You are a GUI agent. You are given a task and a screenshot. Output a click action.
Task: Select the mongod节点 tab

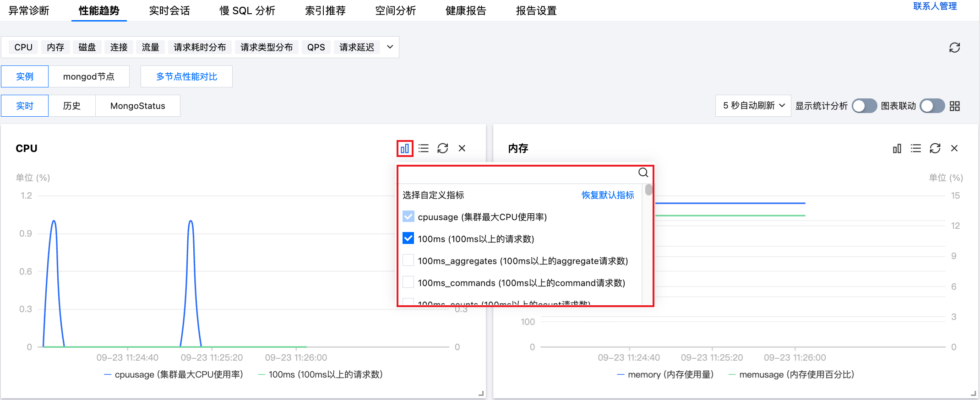pyautogui.click(x=89, y=76)
